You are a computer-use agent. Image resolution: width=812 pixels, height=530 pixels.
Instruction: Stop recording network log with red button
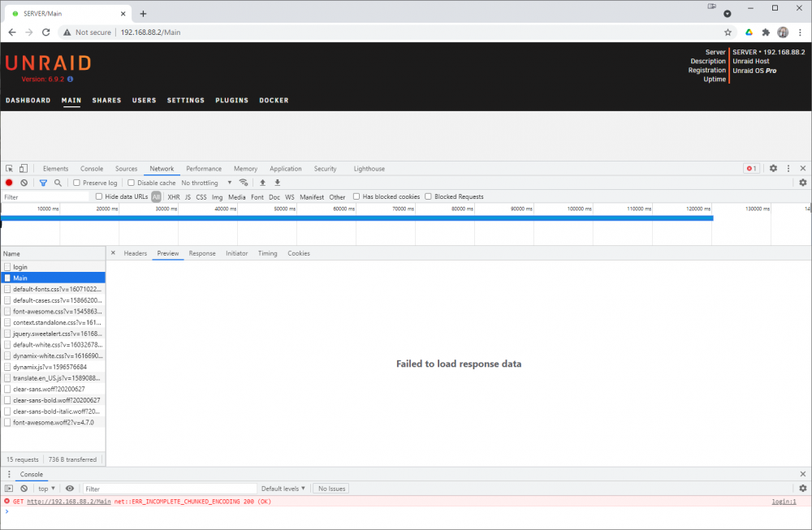click(x=9, y=183)
